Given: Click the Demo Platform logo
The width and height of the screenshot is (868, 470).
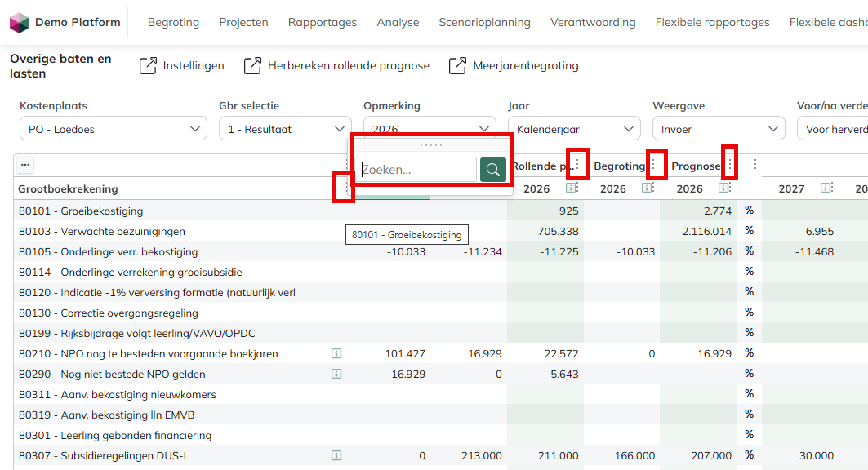Looking at the screenshot, I should (x=20, y=23).
